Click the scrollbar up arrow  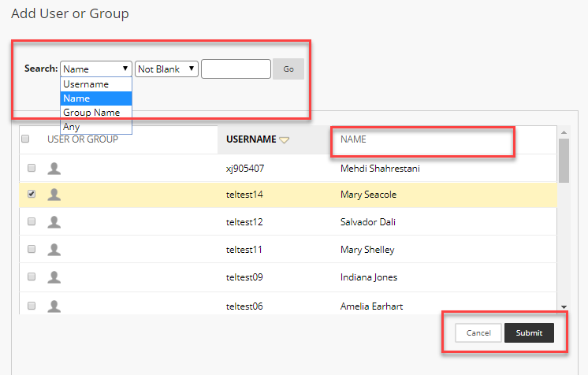[x=564, y=132]
